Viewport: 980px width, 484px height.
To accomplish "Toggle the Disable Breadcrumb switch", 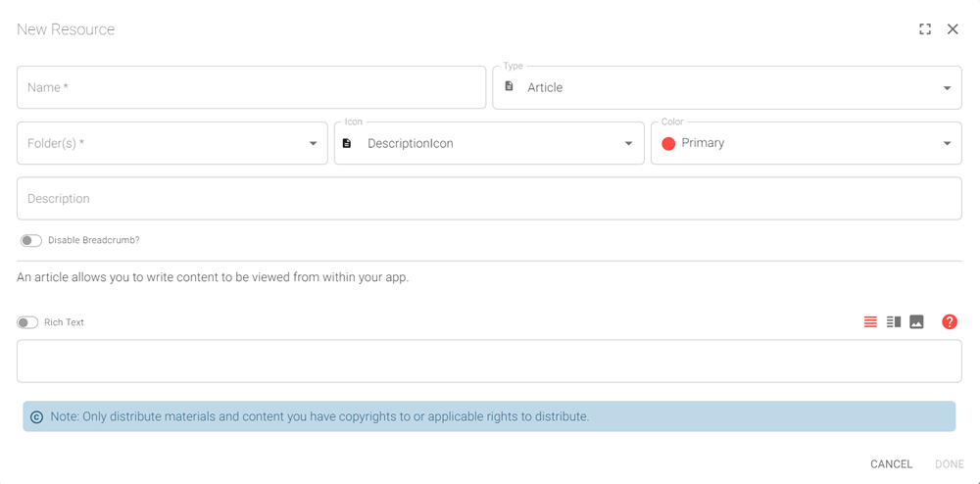I will point(31,240).
